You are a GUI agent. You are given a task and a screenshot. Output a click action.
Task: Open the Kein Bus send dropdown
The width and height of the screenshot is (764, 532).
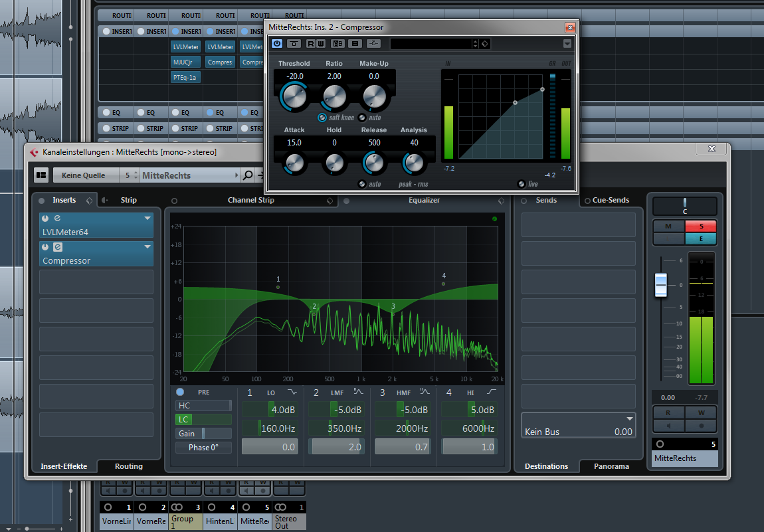(x=630, y=418)
